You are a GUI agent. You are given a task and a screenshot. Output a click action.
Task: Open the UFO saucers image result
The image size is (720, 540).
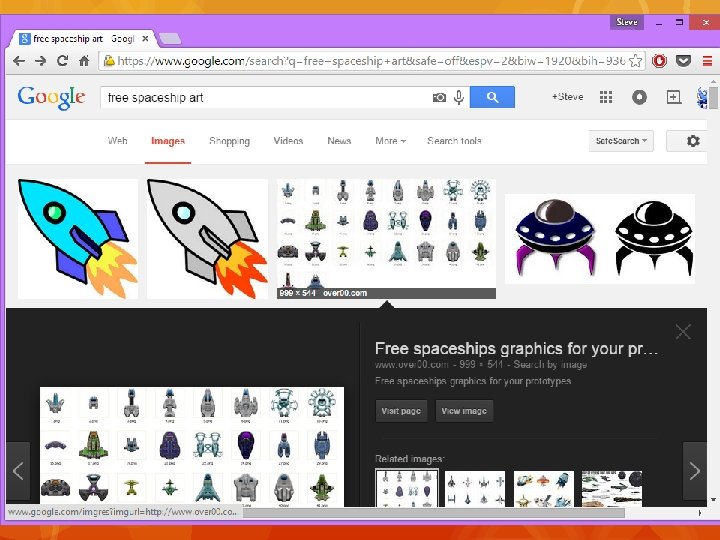point(600,239)
